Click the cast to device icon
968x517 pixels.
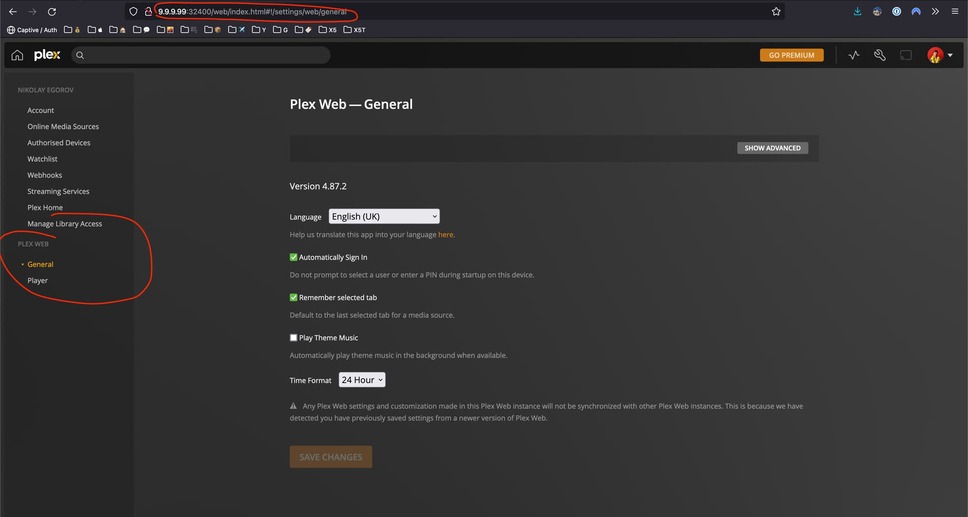click(x=906, y=55)
